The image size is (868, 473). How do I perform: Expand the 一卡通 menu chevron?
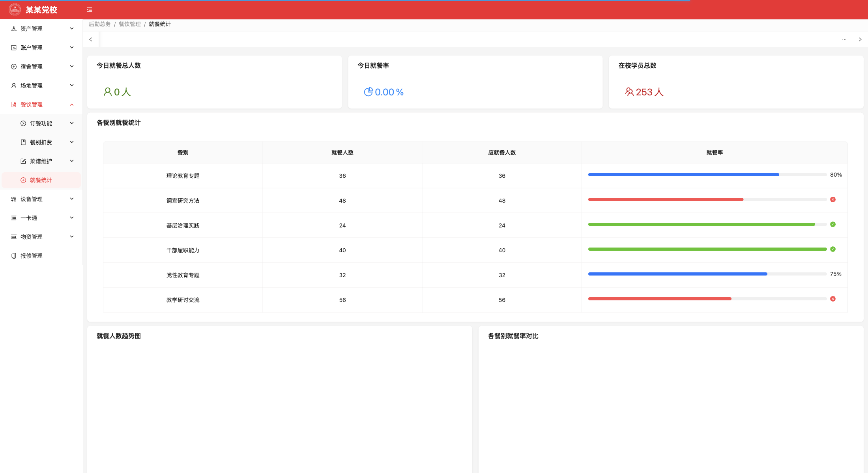72,218
